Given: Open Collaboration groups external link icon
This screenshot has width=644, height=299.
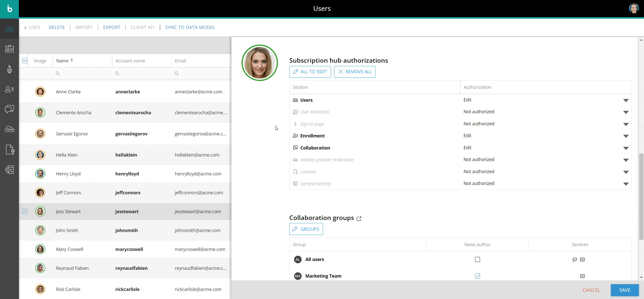Looking at the screenshot, I should click(359, 218).
